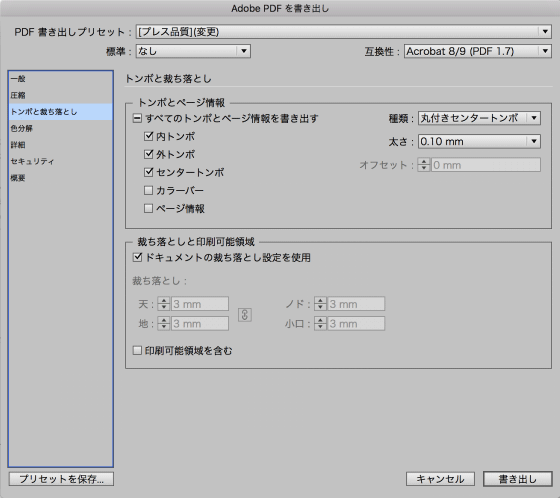Click the キャンセル button
This screenshot has width=560, height=498.
click(x=440, y=479)
